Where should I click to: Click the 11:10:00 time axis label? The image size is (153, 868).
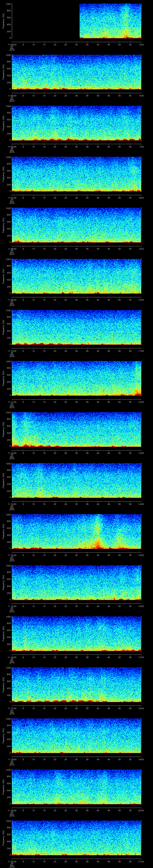[12, 351]
